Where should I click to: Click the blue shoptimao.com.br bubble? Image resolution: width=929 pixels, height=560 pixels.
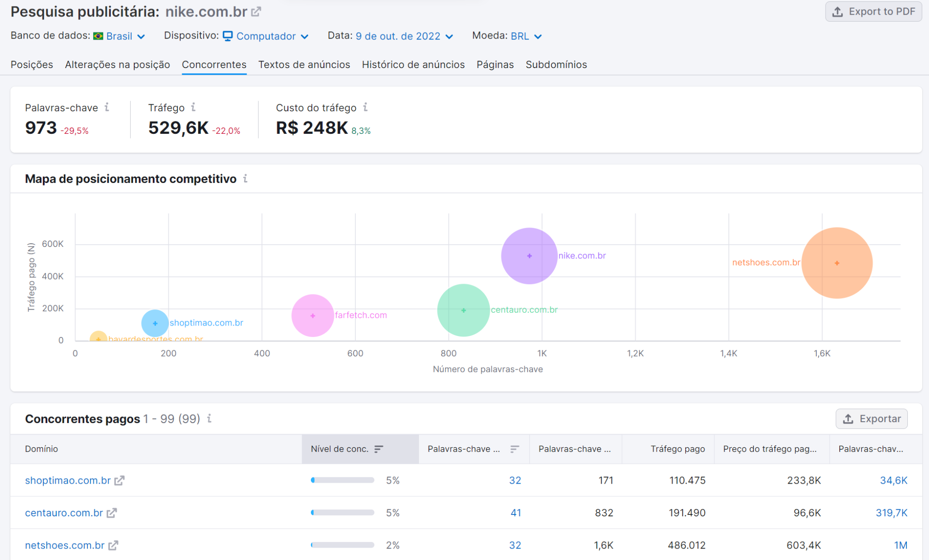[155, 323]
